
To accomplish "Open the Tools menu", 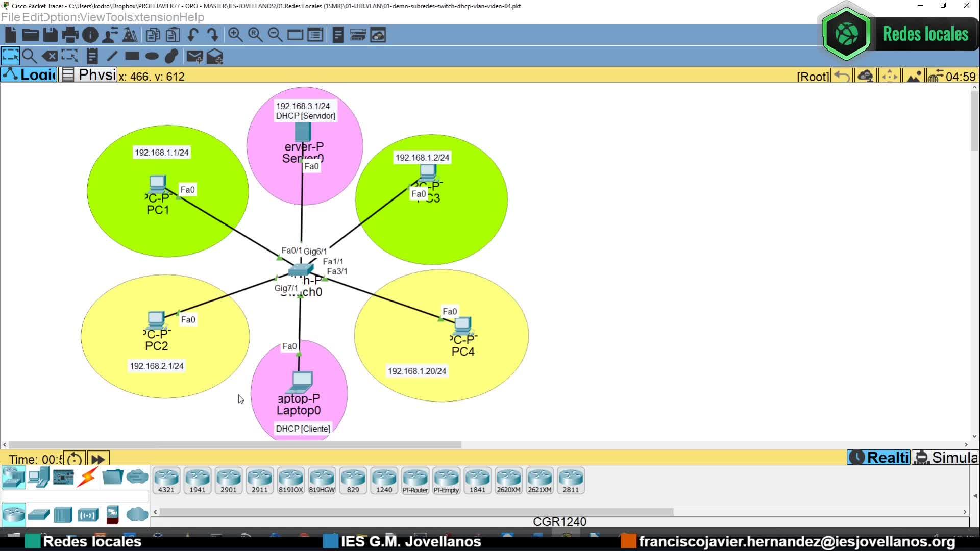I will click(119, 17).
